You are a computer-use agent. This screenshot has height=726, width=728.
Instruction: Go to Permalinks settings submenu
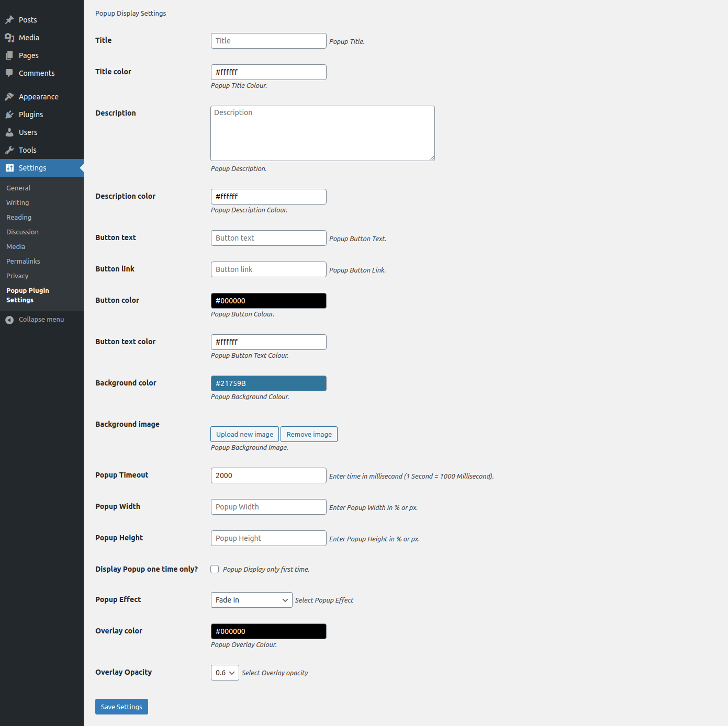coord(23,261)
